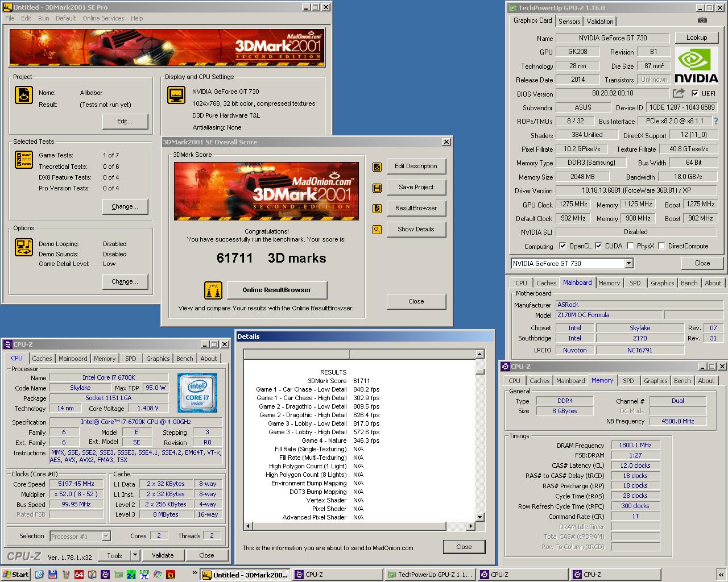Click the Show Details button
Screen dimensions: 728x582
pos(416,229)
